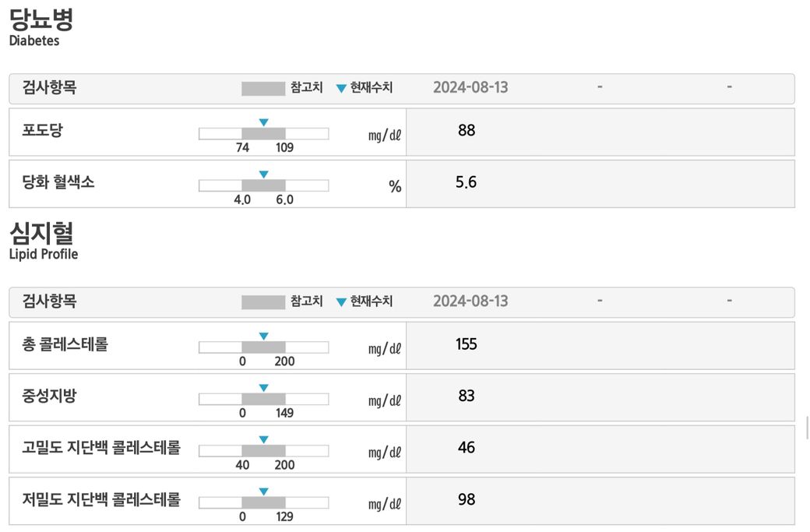This screenshot has height=532, width=810.
Task: Click the 포도당 reference range bar
Action: [x=263, y=134]
